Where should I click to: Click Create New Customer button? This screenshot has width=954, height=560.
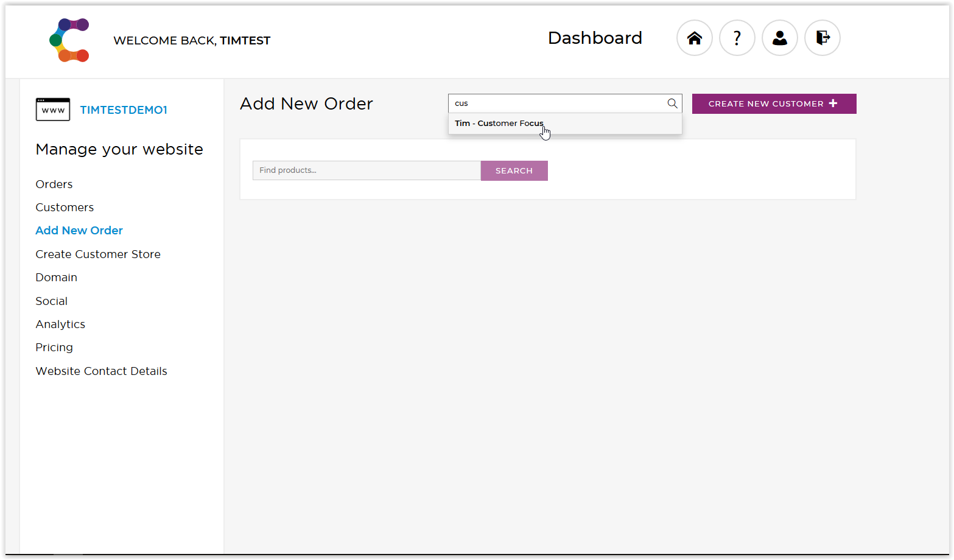point(774,103)
